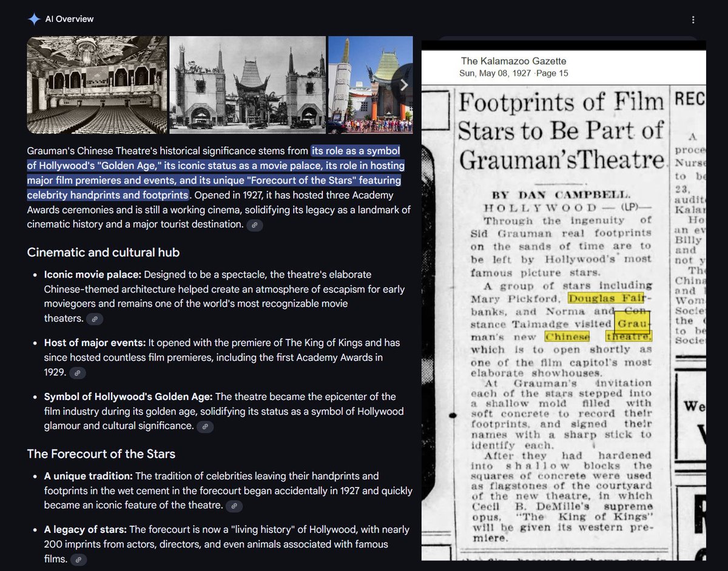
Task: Click the source link icon after 'cultural significance'
Action: (x=205, y=427)
